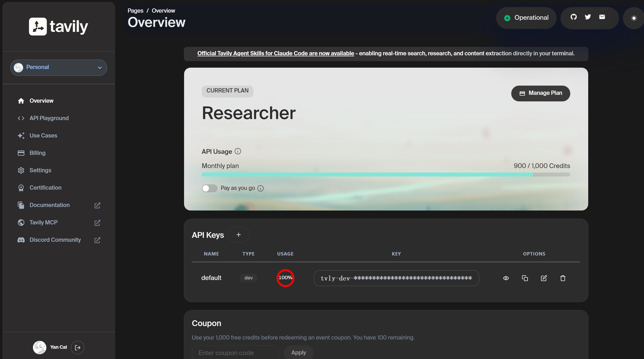Click the TYPE column header
Screen dimensions: 644x359
pyautogui.click(x=248, y=254)
